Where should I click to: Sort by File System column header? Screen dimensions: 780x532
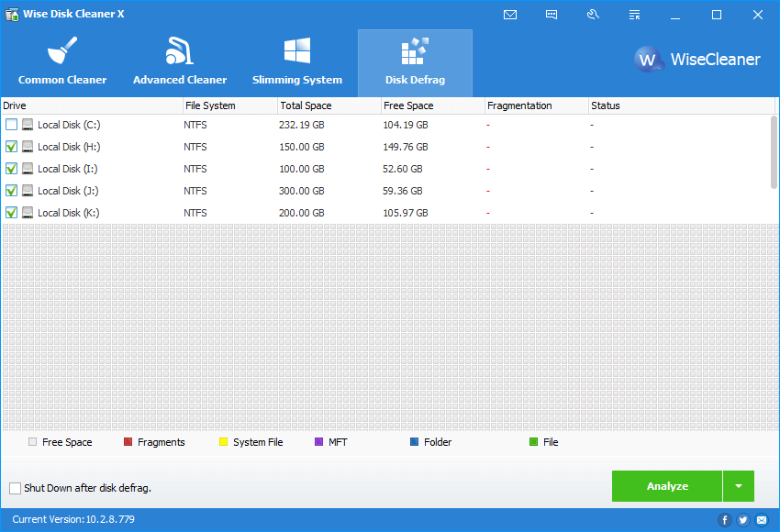tap(230, 105)
